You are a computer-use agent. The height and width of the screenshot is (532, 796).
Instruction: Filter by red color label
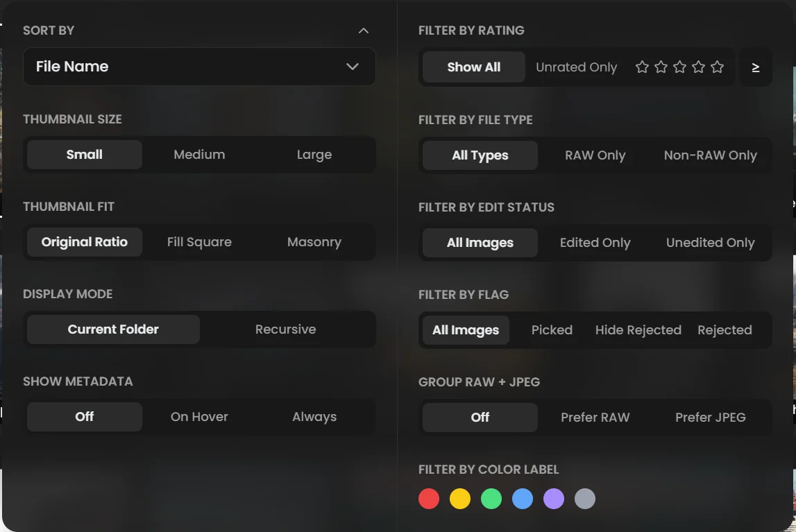tap(429, 499)
